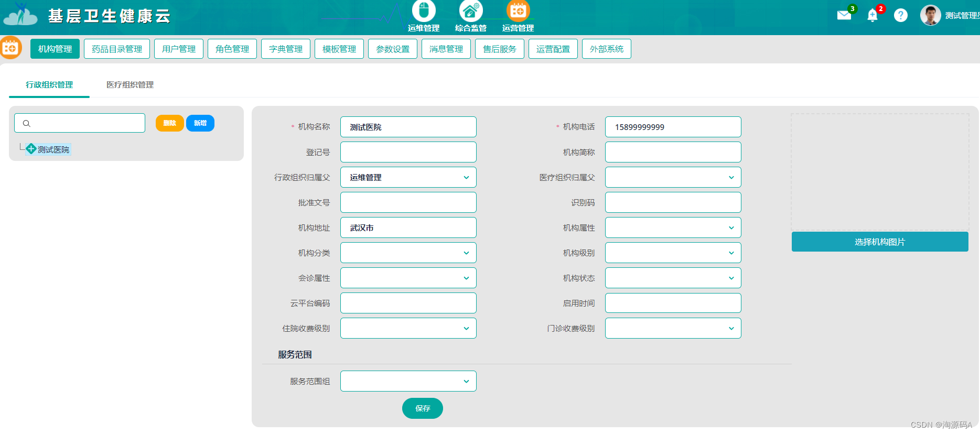The image size is (980, 434).
Task: Switch to the 医疗组织管理 tab
Action: (x=130, y=84)
